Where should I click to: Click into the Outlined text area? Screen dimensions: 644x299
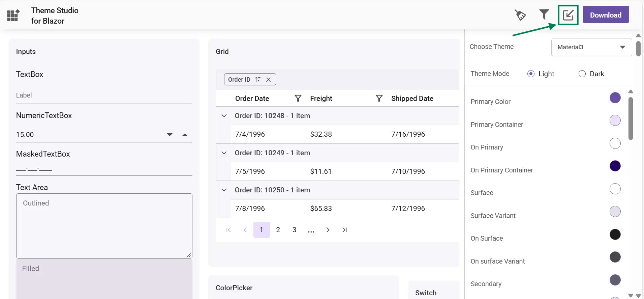(104, 225)
